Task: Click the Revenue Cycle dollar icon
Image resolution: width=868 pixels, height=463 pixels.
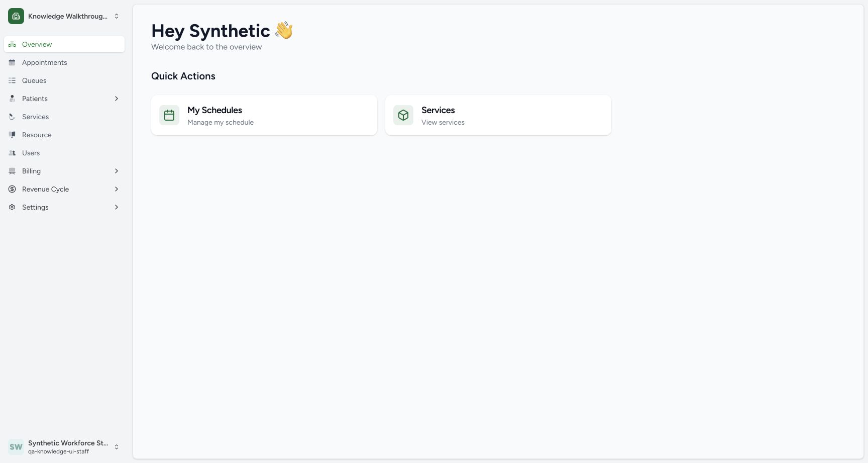Action: pyautogui.click(x=12, y=189)
